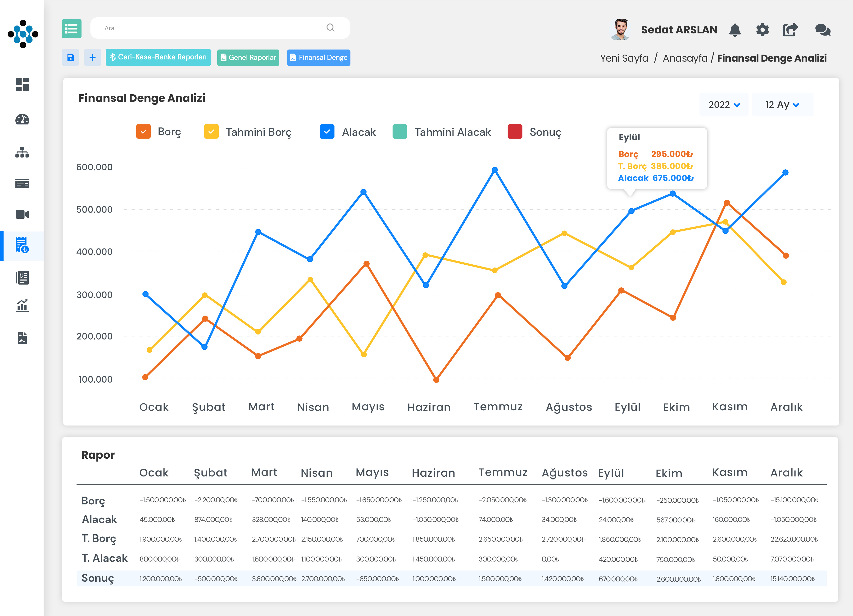Click the share/export arrow icon
853x616 pixels.
790,30
